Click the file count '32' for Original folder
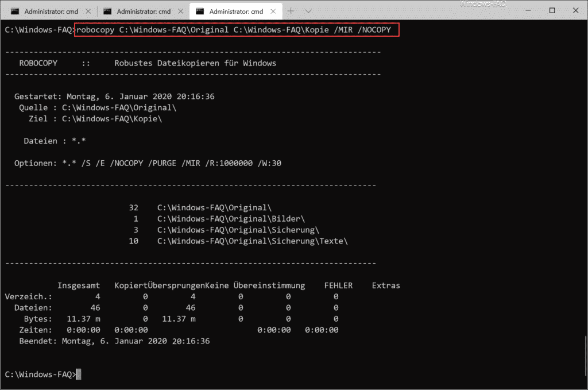 point(133,208)
